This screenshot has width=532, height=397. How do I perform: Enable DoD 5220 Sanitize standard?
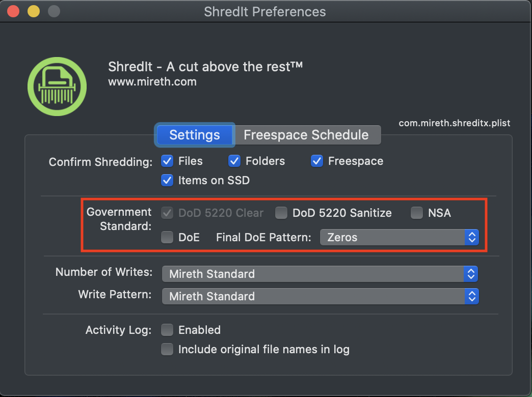(x=281, y=213)
